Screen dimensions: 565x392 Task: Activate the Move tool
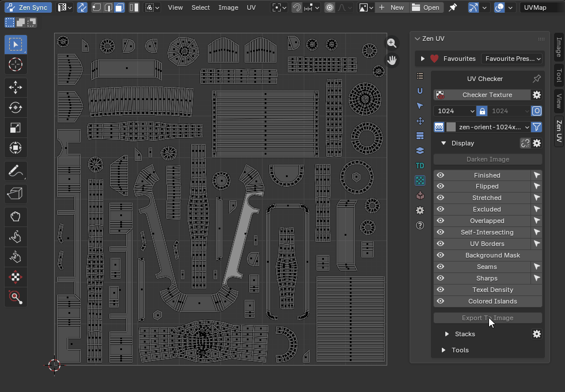coord(16,87)
